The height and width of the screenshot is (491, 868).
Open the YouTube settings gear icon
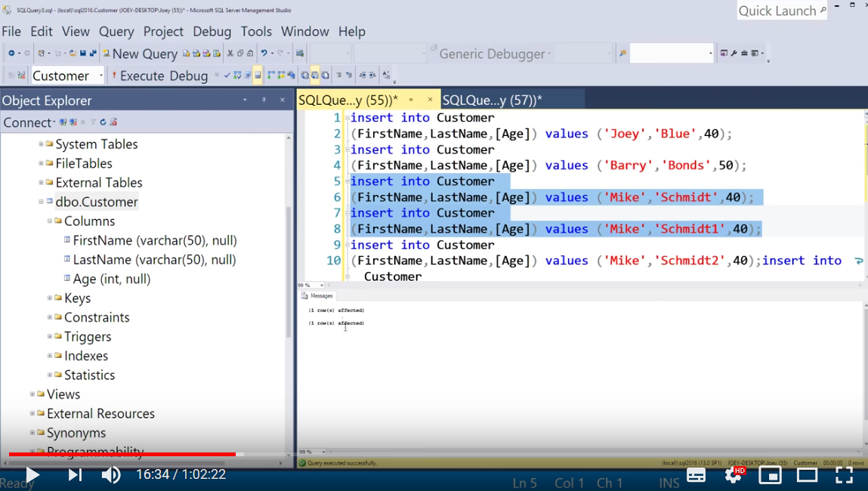[x=733, y=475]
